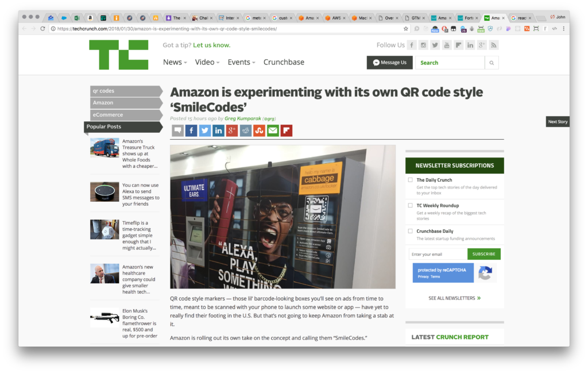Open the @grg Twitter handle link
The image size is (588, 373).
coord(269,118)
